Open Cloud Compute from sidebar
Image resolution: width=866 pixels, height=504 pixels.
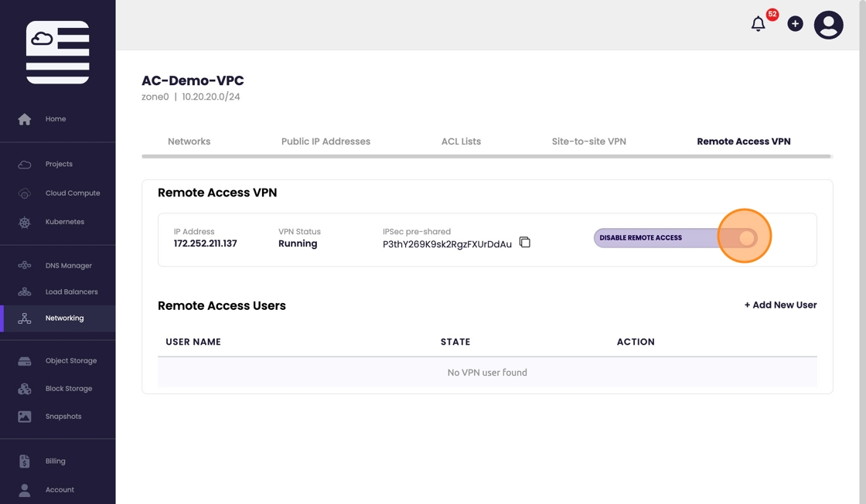point(72,193)
